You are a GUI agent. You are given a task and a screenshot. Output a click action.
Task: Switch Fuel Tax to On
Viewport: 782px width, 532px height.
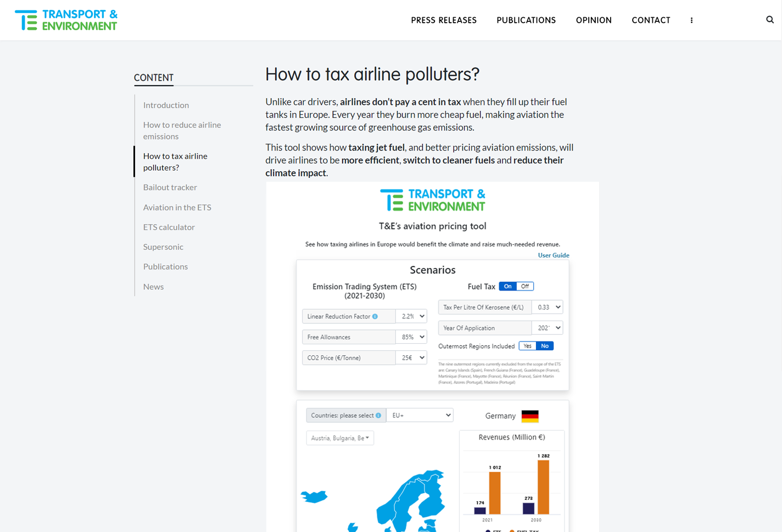tap(508, 286)
